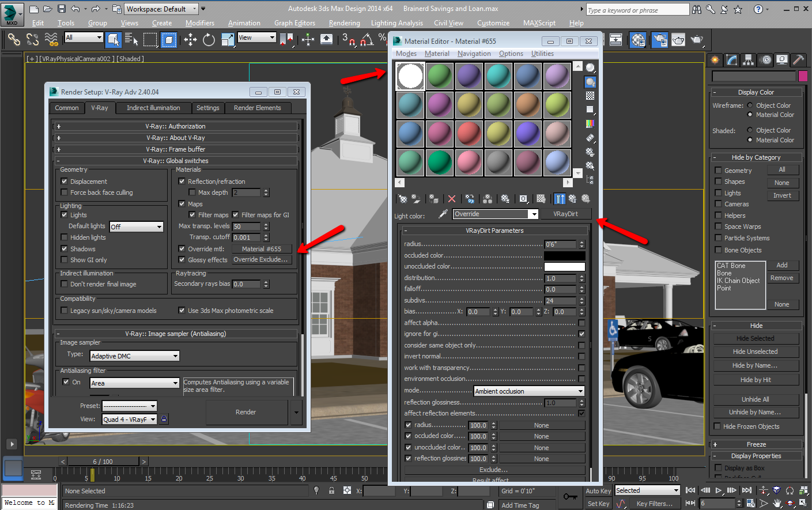Click the VRayDirt material type button
Viewport: 812px width, 510px height.
pos(566,214)
